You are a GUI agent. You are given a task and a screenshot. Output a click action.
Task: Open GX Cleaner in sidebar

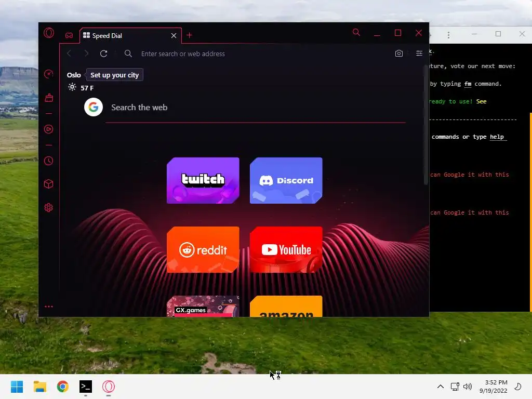[x=49, y=98]
